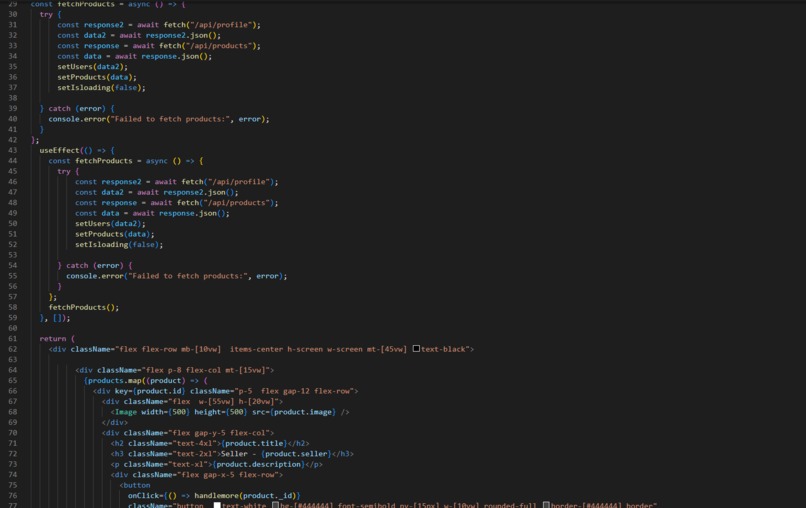Click the catch keyword on line 54
The width and height of the screenshot is (806, 508).
(x=77, y=265)
